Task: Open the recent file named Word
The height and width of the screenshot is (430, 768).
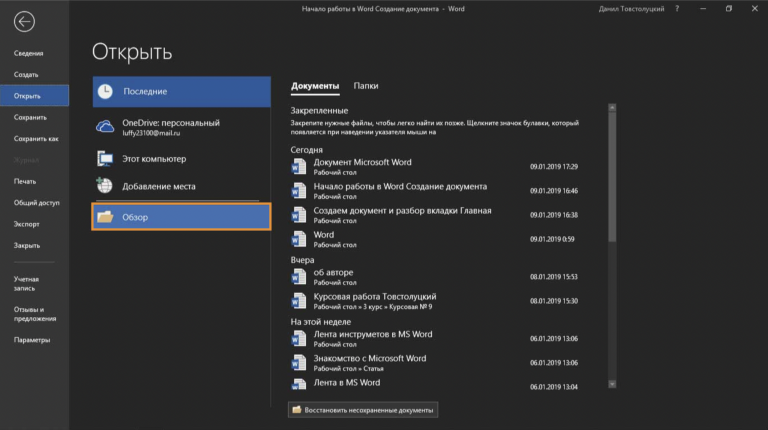Action: click(436, 239)
